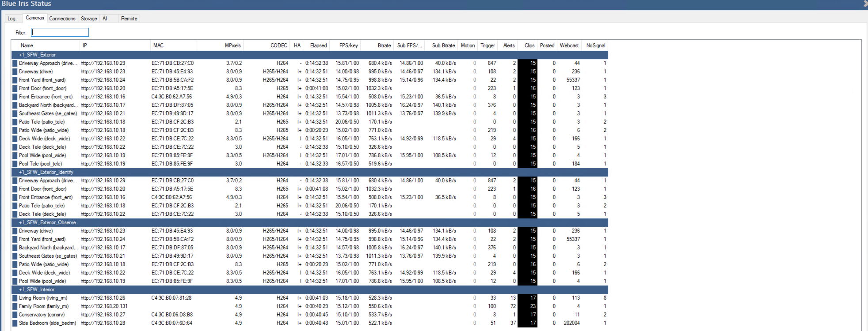Click the blue square beside Living Room camera
868x331 pixels.
(x=15, y=298)
